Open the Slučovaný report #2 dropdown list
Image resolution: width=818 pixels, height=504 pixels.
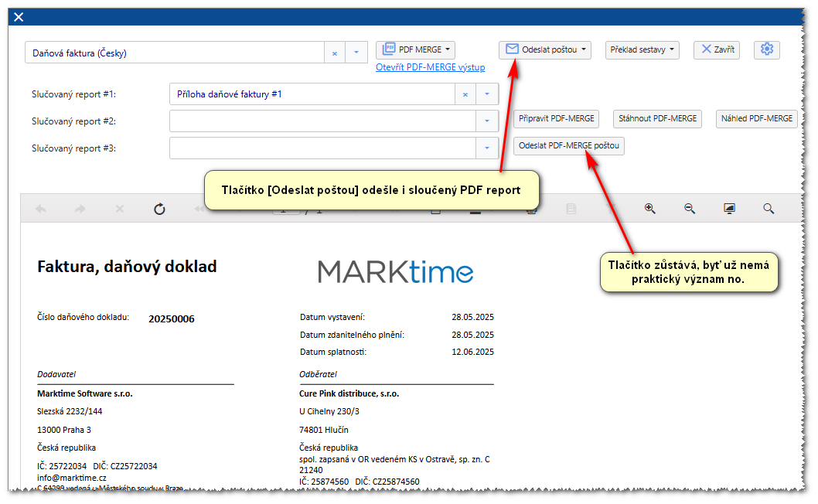[x=487, y=121]
